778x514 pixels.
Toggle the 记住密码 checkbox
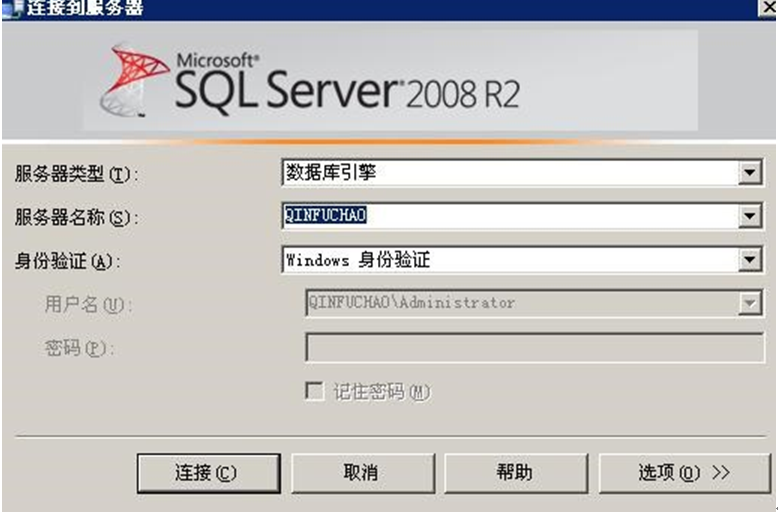(x=314, y=391)
